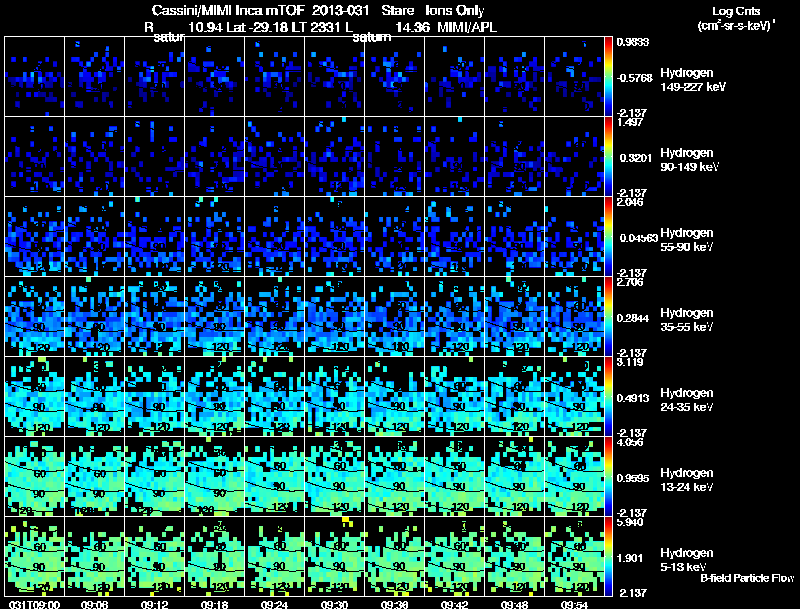This screenshot has width=800, height=609.
Task: Select the 149-227 keV image panel at 09:00
Action: coord(34,77)
